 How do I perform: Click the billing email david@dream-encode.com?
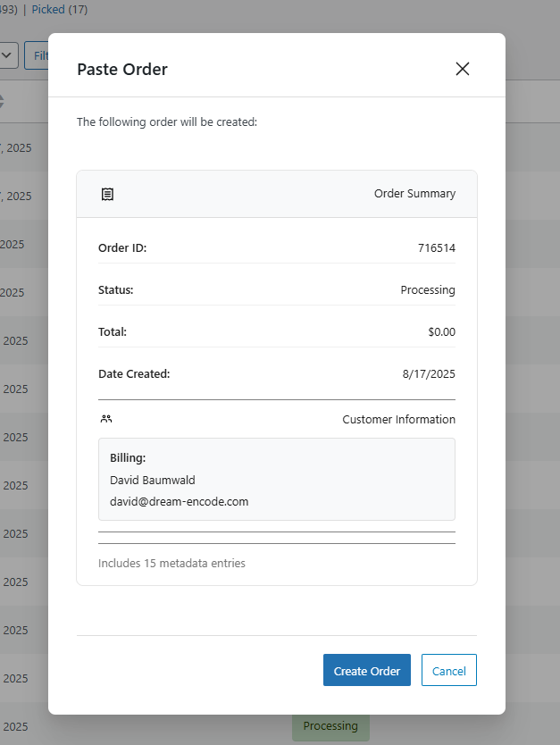(x=179, y=502)
